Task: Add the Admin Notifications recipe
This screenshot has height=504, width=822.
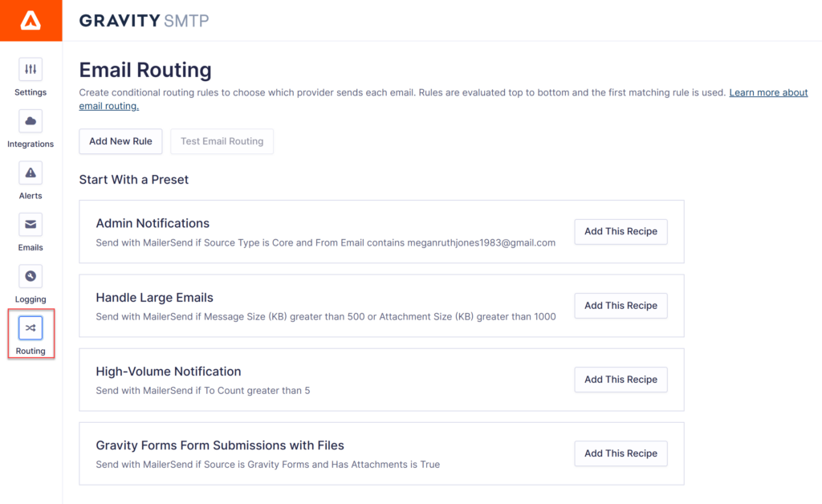Action: click(621, 232)
